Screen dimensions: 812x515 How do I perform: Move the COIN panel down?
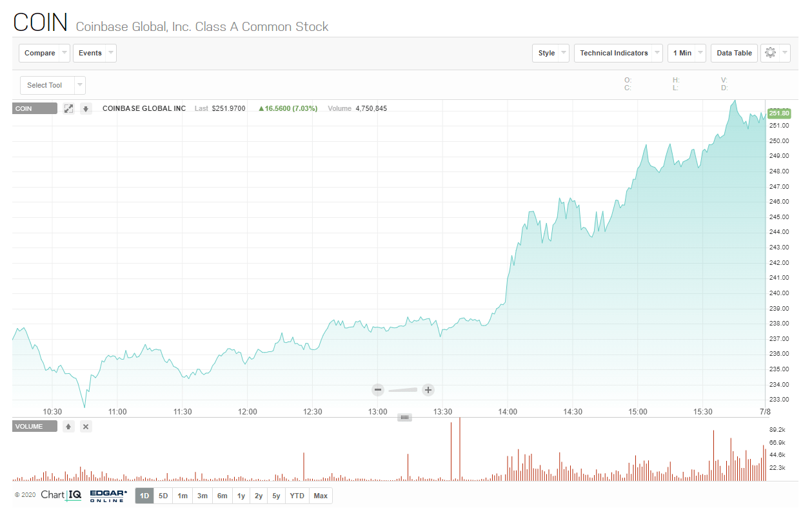(86, 108)
